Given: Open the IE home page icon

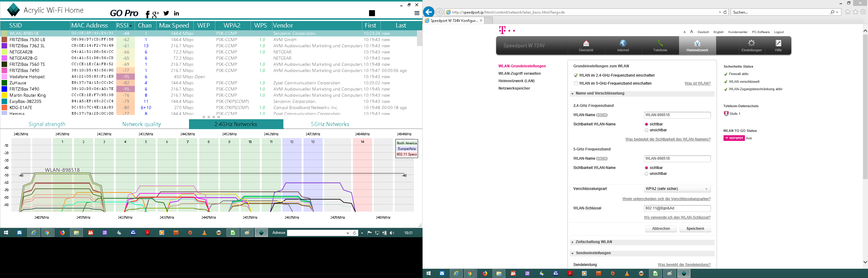Looking at the screenshot, I should coord(848,12).
